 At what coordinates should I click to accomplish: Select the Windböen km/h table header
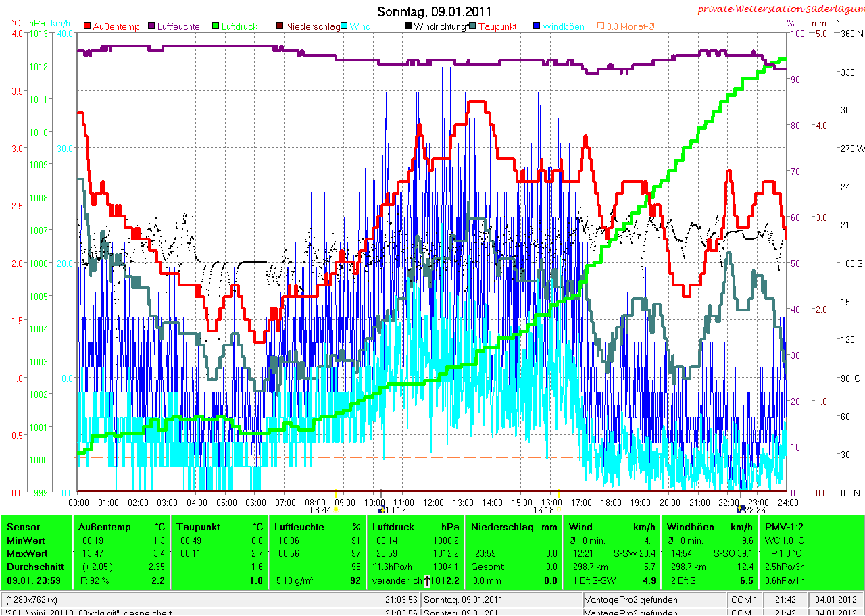pyautogui.click(x=710, y=527)
